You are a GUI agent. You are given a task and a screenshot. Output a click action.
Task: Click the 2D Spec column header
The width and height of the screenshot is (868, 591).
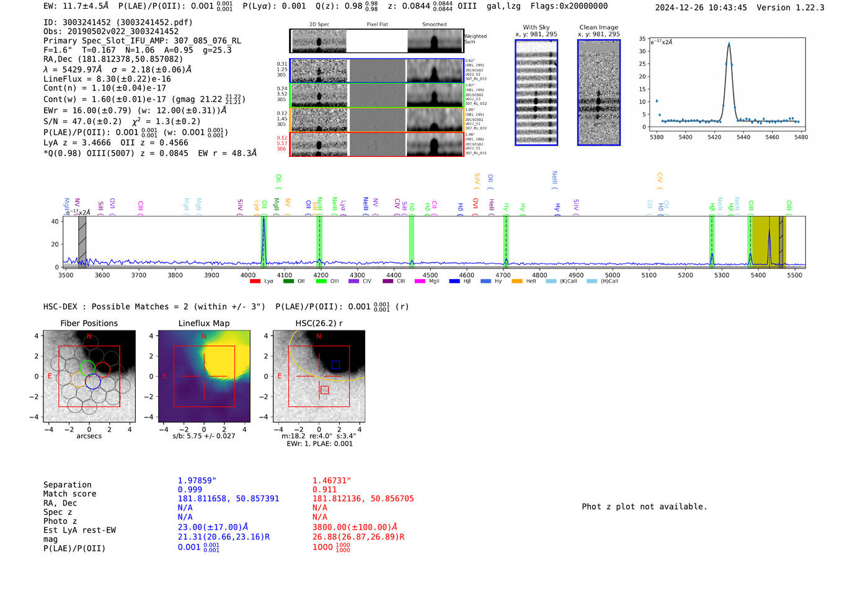click(319, 25)
